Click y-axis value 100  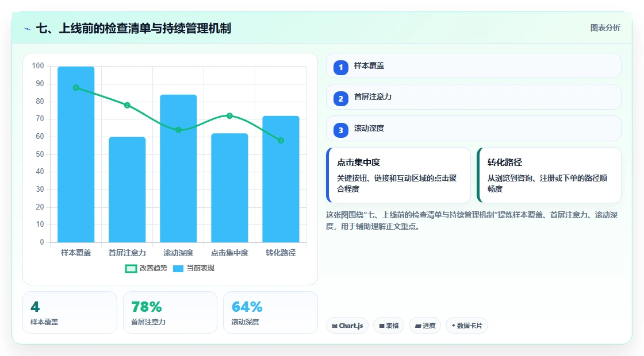point(38,66)
